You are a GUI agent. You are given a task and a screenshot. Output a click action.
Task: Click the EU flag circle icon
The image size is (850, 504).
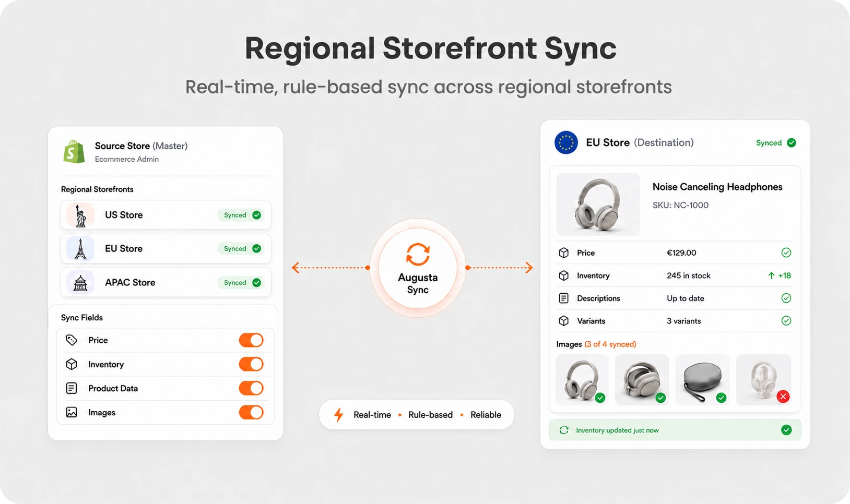(566, 142)
